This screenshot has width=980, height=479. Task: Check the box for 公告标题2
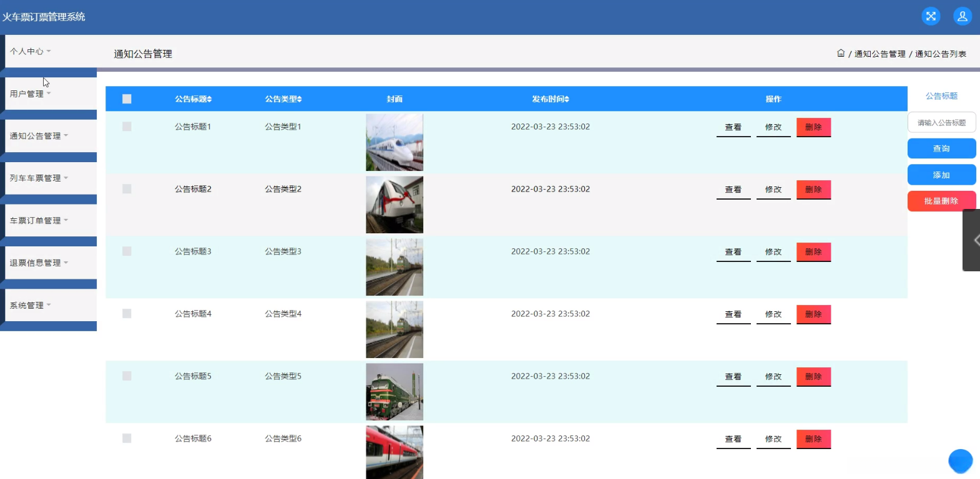coord(127,189)
